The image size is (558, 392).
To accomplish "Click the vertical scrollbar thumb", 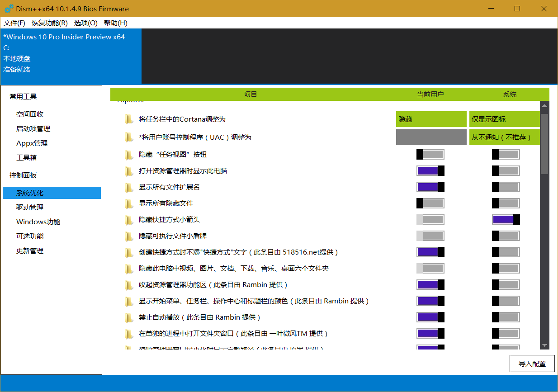I will coord(545,144).
